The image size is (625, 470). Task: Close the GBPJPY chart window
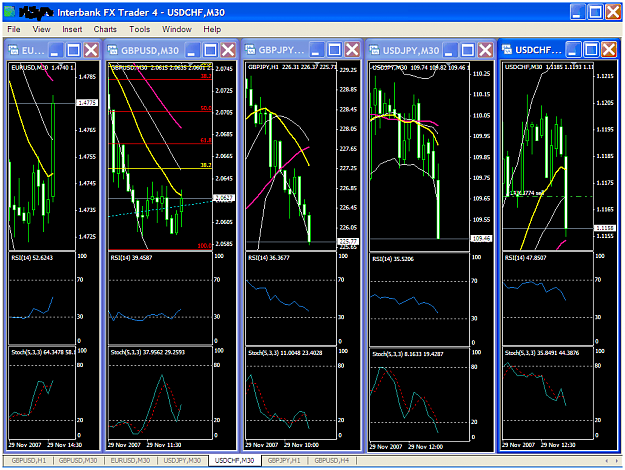352,50
